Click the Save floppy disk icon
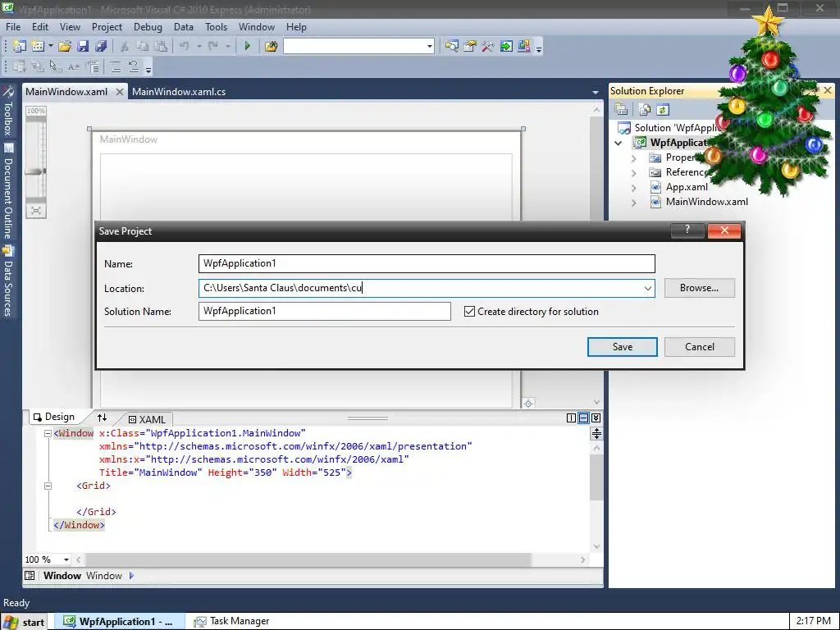This screenshot has height=630, width=840. (83, 46)
